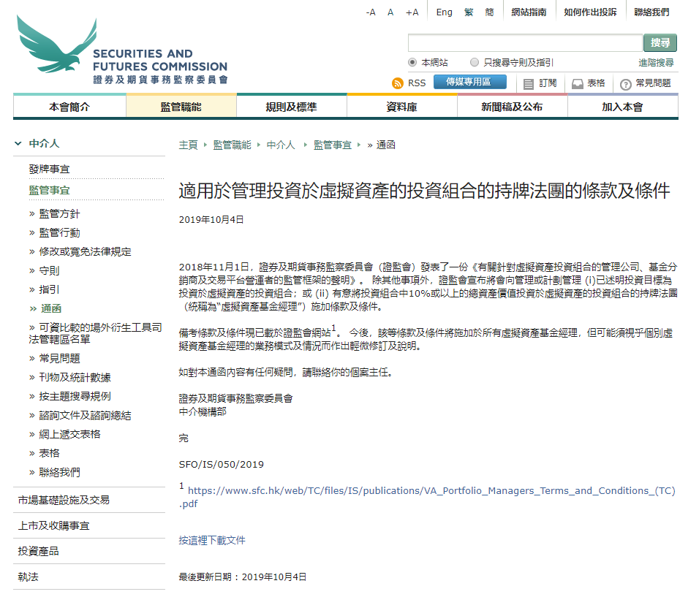Image resolution: width=699 pixels, height=616 pixels.
Task: Click the date 2019年10月4日 under title
Action: (211, 220)
